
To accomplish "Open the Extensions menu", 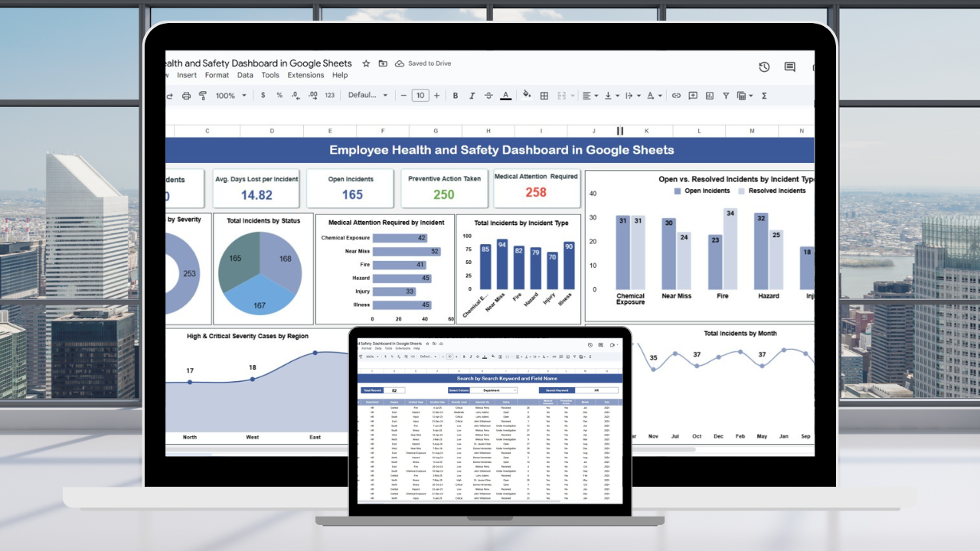I will (x=305, y=75).
